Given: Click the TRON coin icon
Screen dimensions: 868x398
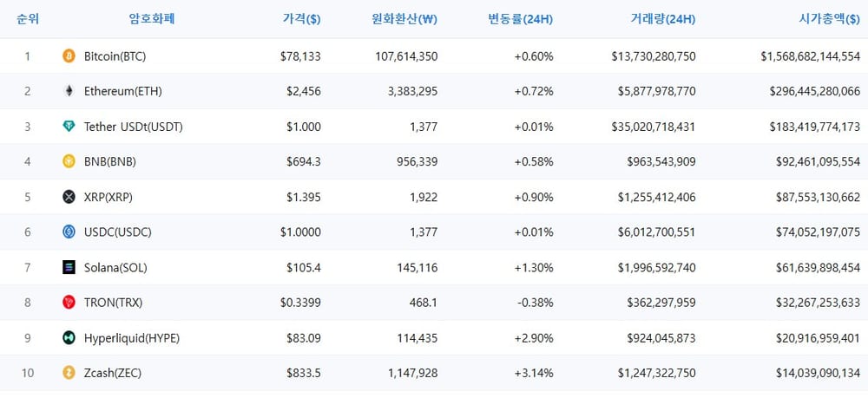Looking at the screenshot, I should [69, 303].
